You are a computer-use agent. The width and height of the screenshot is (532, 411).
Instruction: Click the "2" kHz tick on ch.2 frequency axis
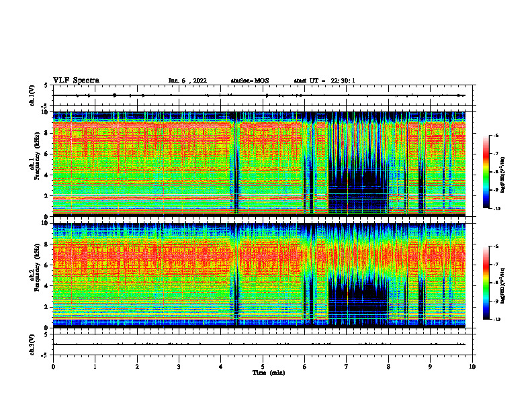[46, 307]
